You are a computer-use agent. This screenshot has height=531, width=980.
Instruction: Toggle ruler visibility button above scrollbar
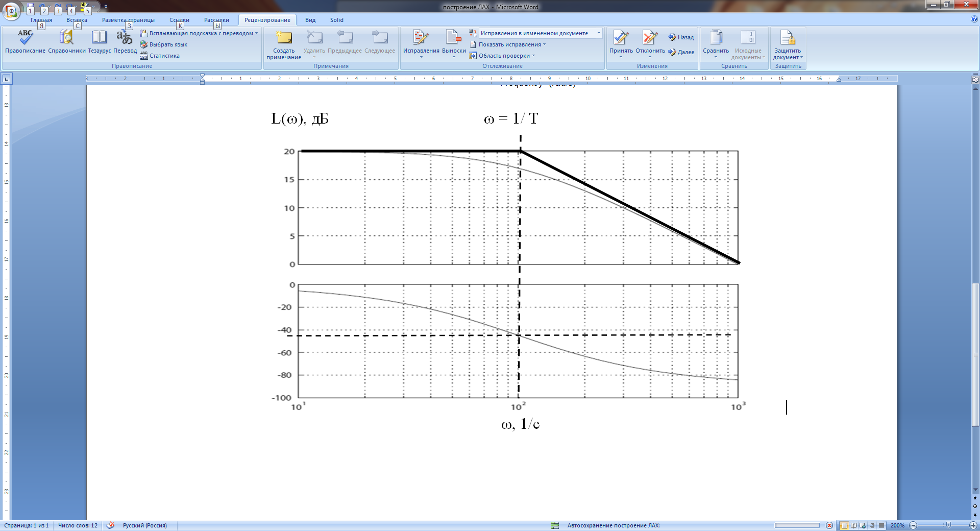(975, 79)
